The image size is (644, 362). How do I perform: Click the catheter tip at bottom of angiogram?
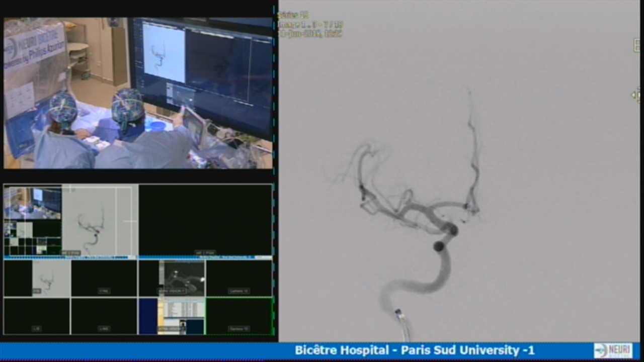(x=398, y=314)
